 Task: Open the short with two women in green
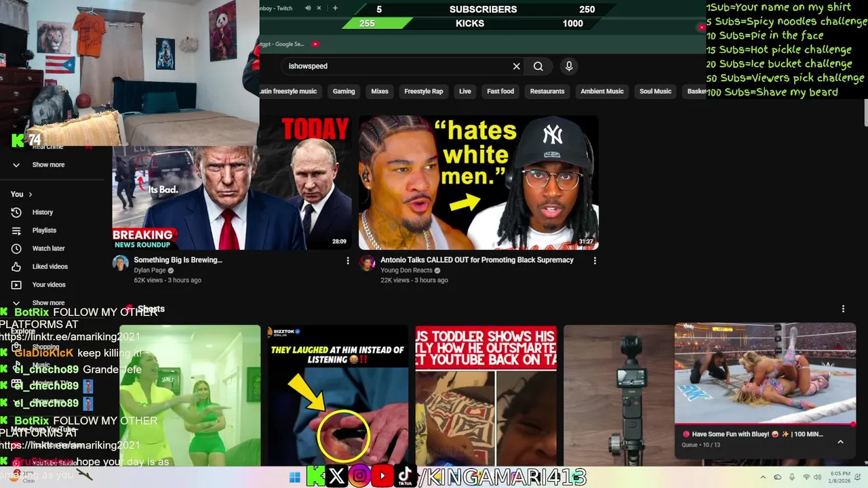click(x=190, y=396)
